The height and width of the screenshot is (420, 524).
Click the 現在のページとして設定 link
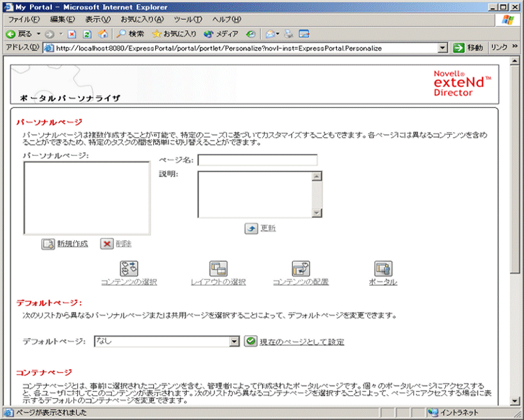tap(302, 342)
